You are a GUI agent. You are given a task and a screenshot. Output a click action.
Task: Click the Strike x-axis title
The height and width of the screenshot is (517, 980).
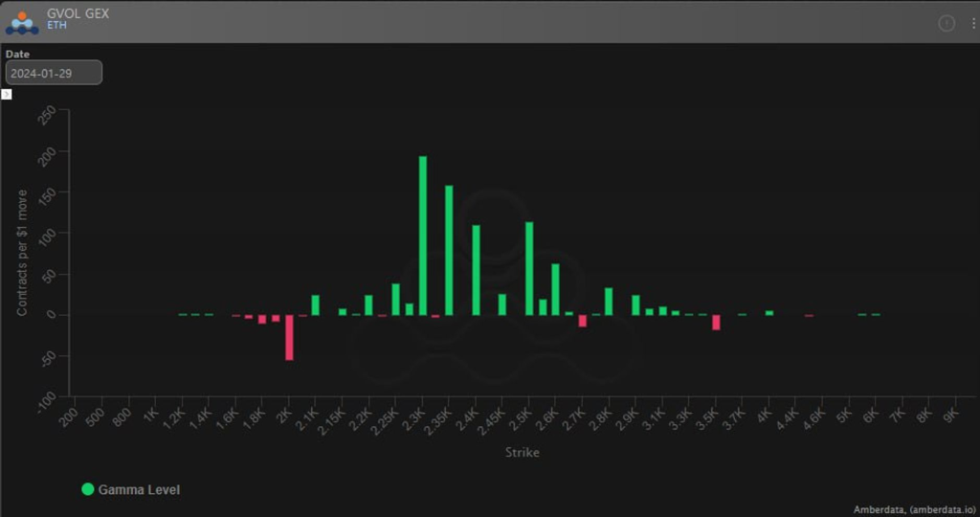tap(522, 452)
